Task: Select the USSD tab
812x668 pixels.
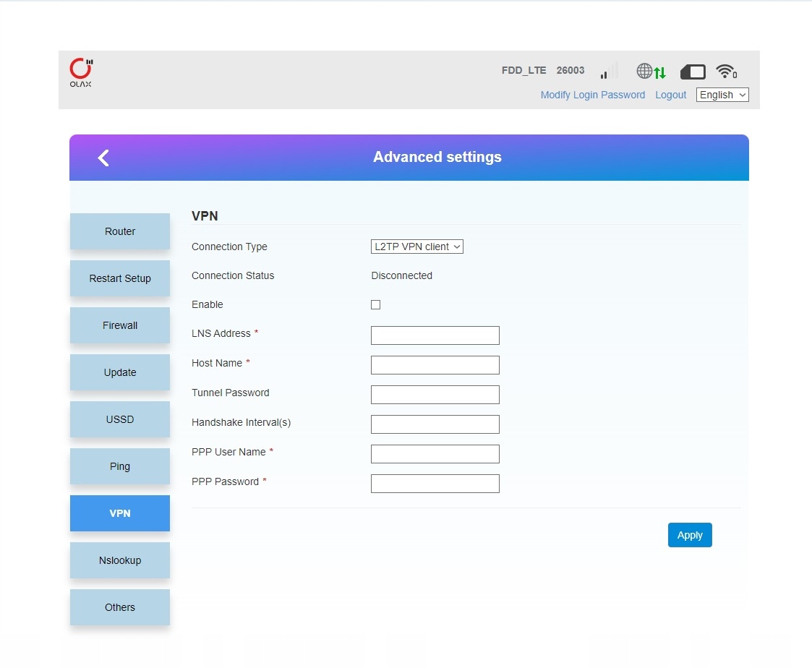Action: 120,419
